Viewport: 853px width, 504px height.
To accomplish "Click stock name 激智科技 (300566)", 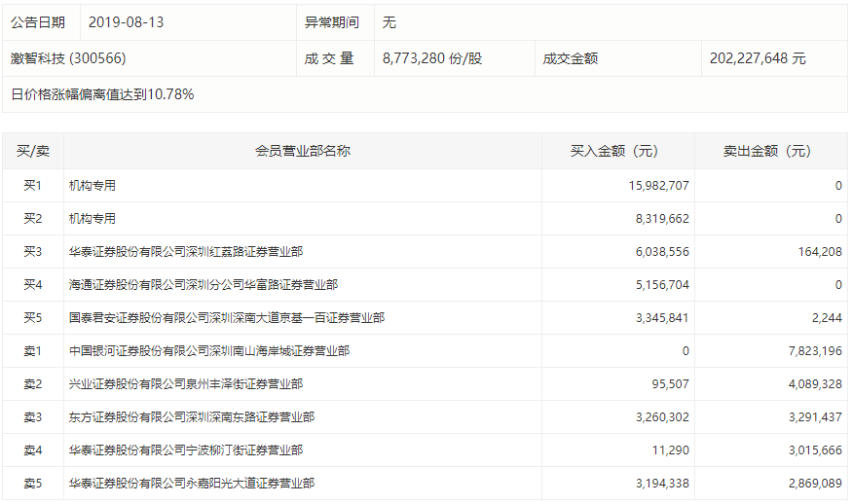I will [68, 58].
